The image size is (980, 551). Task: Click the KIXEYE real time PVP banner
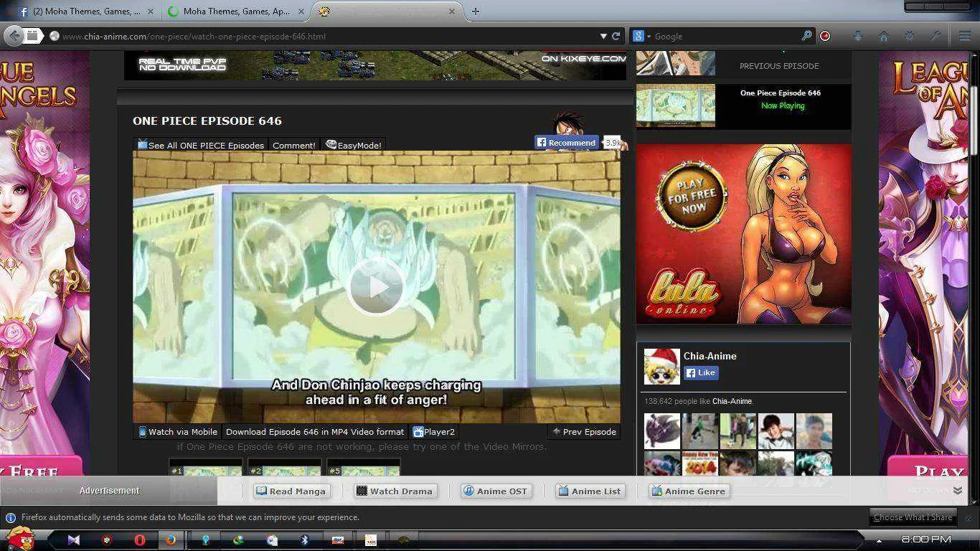[376, 65]
